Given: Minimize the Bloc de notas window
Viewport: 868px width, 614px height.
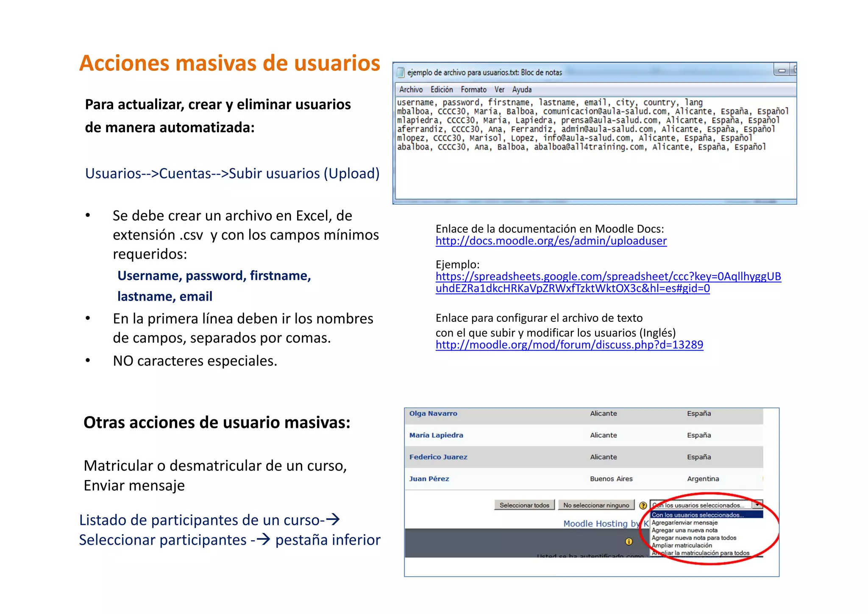Looking at the screenshot, I should tap(782, 70).
